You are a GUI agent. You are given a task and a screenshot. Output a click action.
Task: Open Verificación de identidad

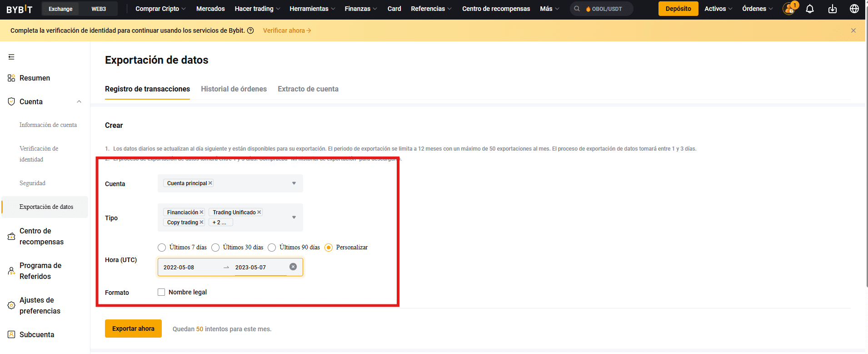coord(39,154)
